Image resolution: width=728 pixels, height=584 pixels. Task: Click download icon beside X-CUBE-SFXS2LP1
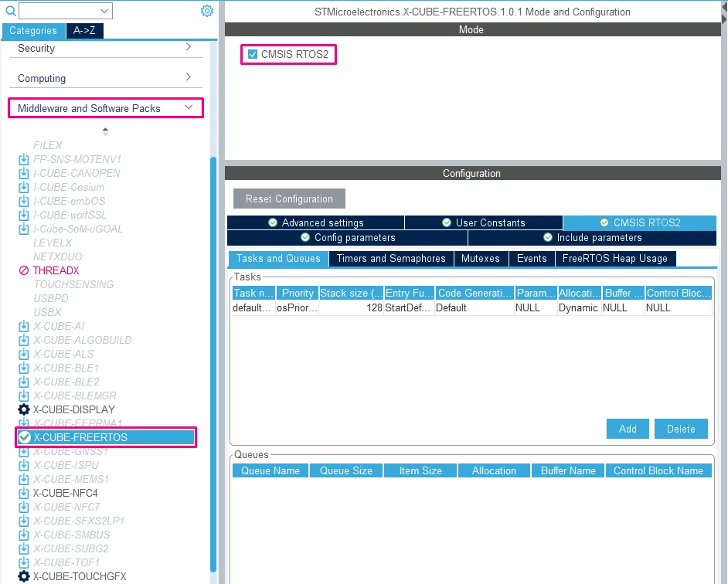click(x=24, y=521)
